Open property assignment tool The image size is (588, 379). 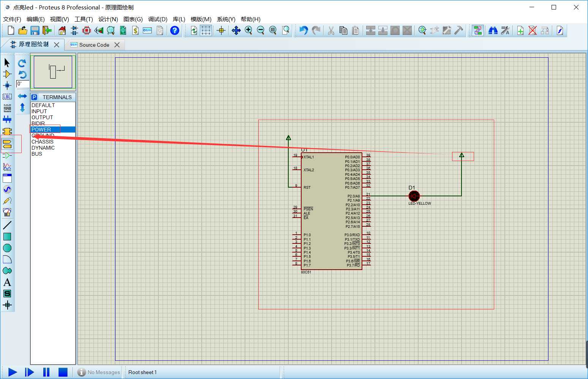click(x=505, y=30)
